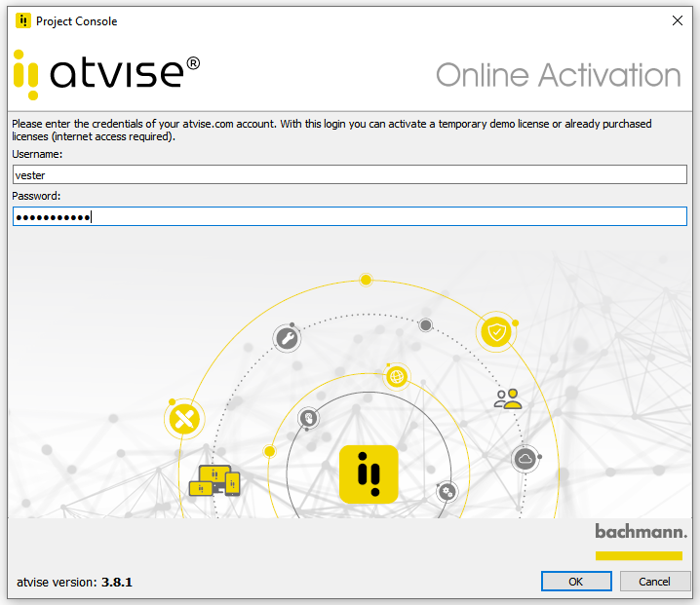Click the gears cog icon
The width and height of the screenshot is (700, 605).
click(447, 492)
